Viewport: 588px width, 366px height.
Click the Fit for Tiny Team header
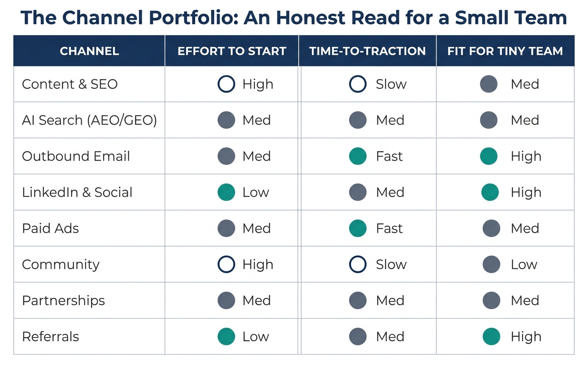pyautogui.click(x=505, y=51)
